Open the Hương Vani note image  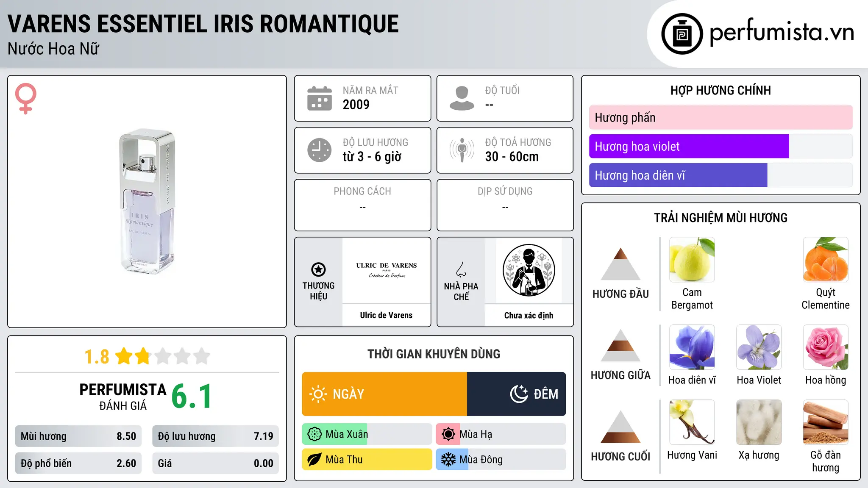692,422
